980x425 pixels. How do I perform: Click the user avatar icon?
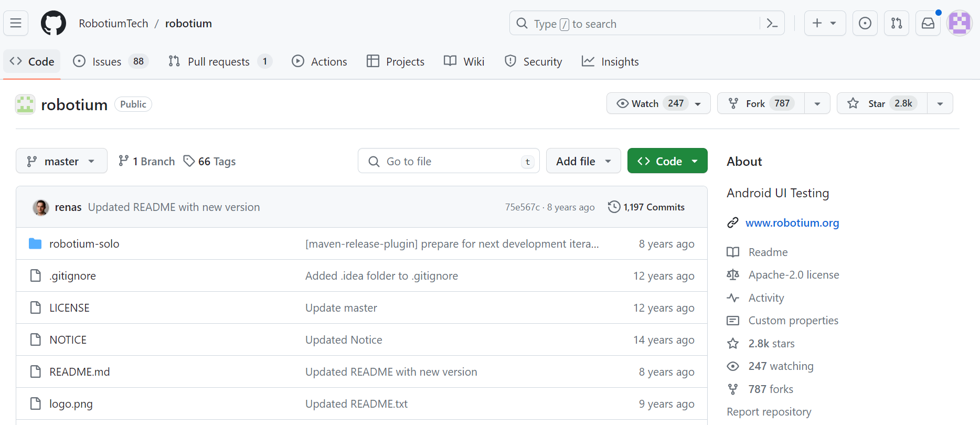click(x=960, y=23)
